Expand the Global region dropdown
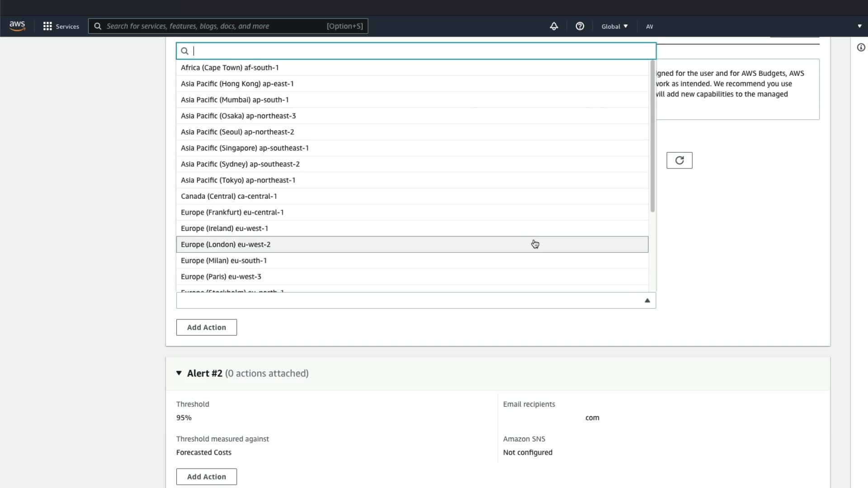Image resolution: width=868 pixels, height=488 pixels. click(x=614, y=26)
